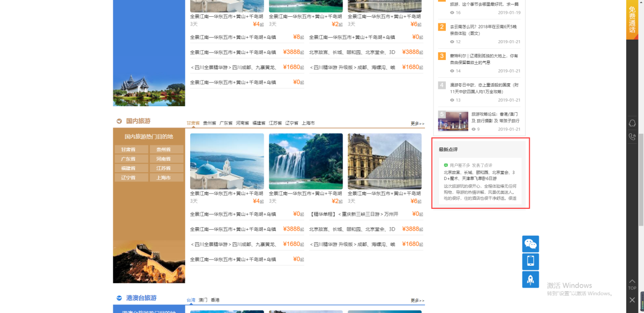
Task: Open the 重庆新三峡三日游 tour link
Action: coord(354,214)
